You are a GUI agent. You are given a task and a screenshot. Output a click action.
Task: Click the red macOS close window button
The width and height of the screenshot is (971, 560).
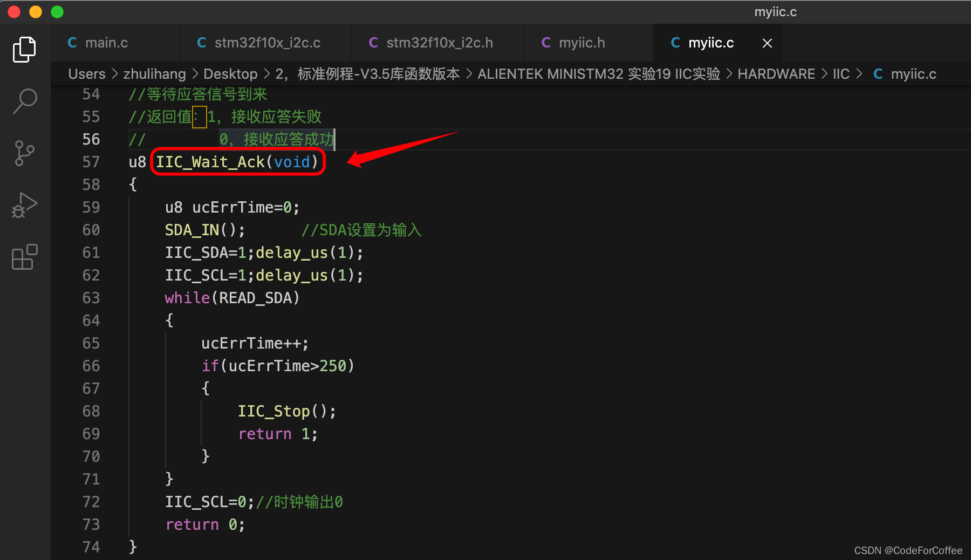point(14,12)
